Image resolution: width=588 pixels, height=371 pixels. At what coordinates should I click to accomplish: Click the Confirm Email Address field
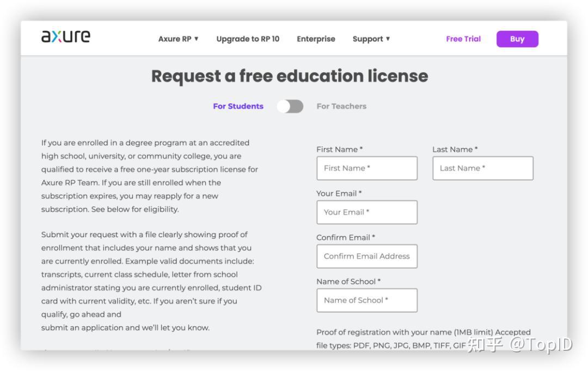click(x=366, y=256)
